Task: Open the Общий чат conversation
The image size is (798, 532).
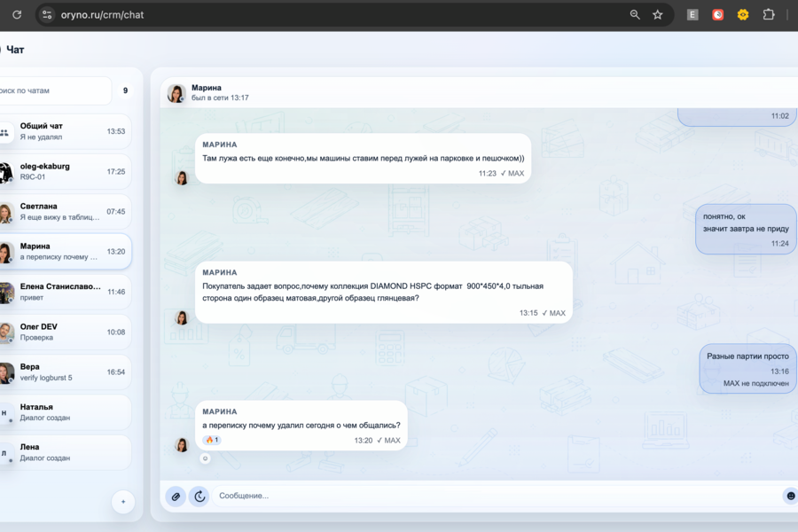Action: click(x=65, y=131)
